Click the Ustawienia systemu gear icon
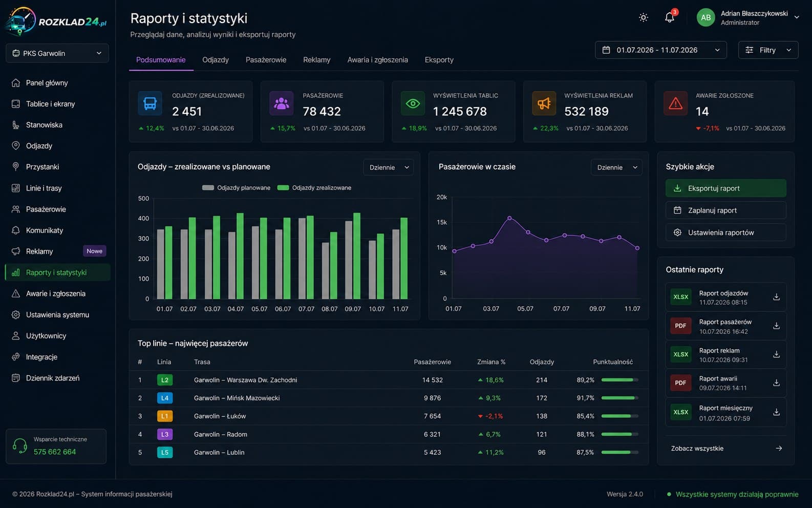This screenshot has height=508, width=812. 16,314
